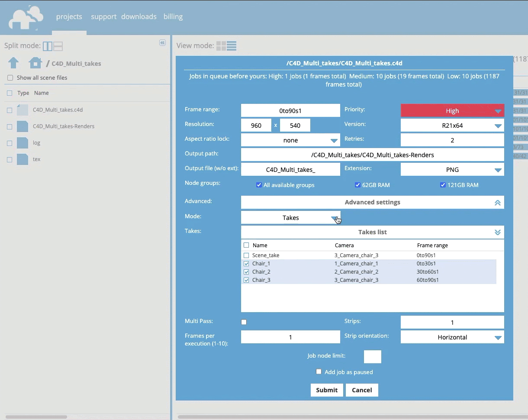Screen dimensions: 528x420
Task: Select the C4D_Multi_takes-Renders folder name
Action: (64, 126)
